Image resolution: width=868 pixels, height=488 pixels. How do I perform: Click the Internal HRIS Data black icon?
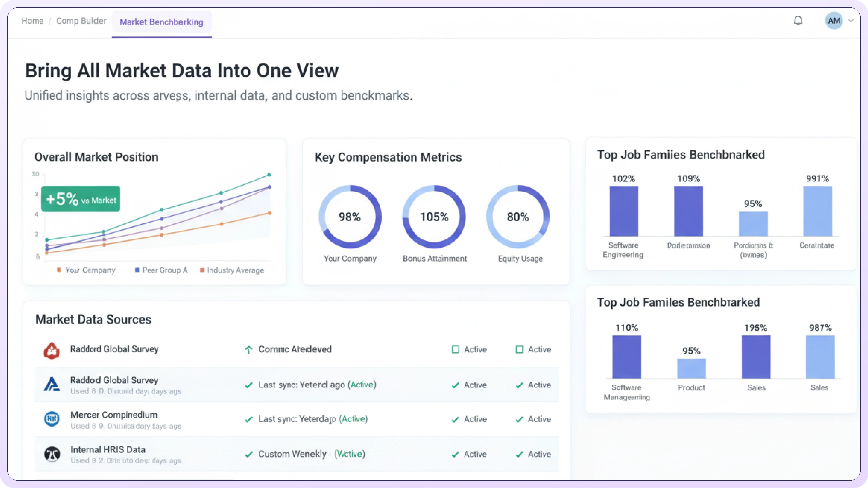tap(52, 454)
